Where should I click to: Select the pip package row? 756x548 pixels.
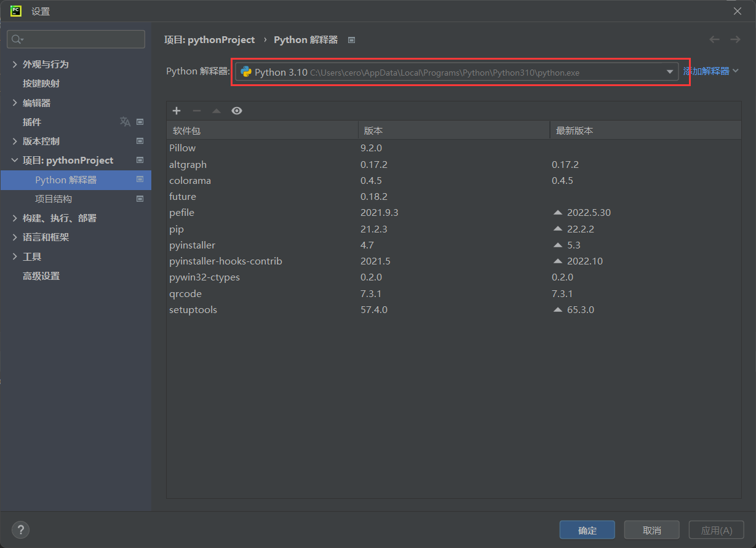[x=454, y=229]
